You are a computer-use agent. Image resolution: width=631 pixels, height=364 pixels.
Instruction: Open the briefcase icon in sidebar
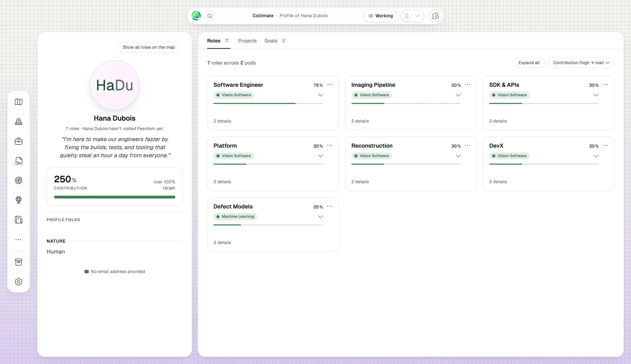pos(19,141)
